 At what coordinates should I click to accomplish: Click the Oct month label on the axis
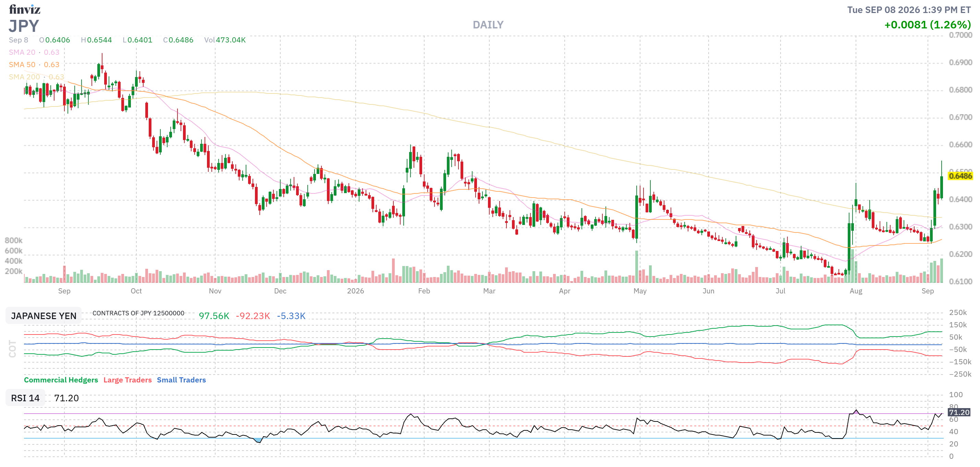click(136, 291)
